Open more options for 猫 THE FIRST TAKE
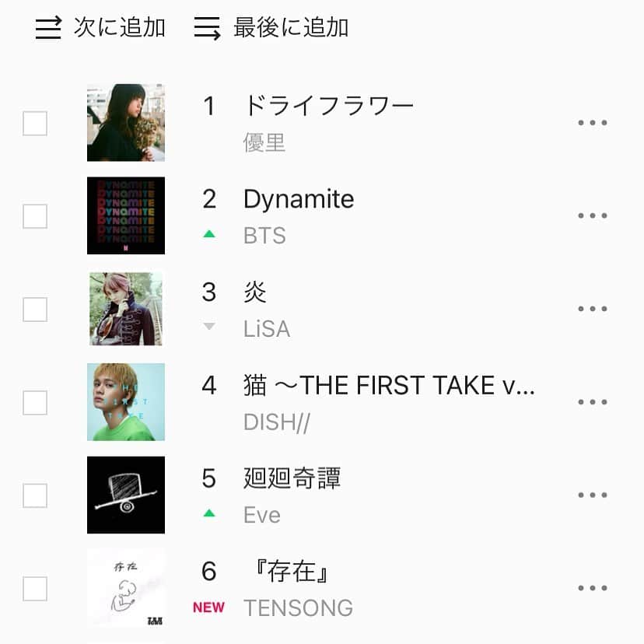644x644 pixels. click(x=593, y=402)
